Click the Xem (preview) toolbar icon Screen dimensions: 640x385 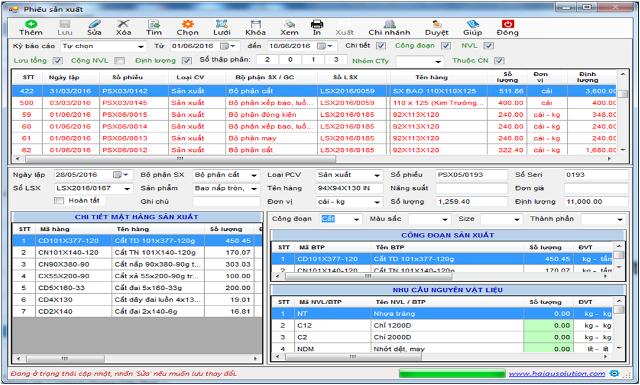(x=289, y=24)
